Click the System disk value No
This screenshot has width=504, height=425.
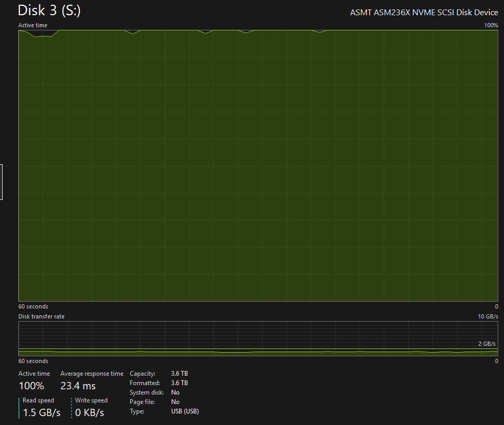(x=175, y=392)
